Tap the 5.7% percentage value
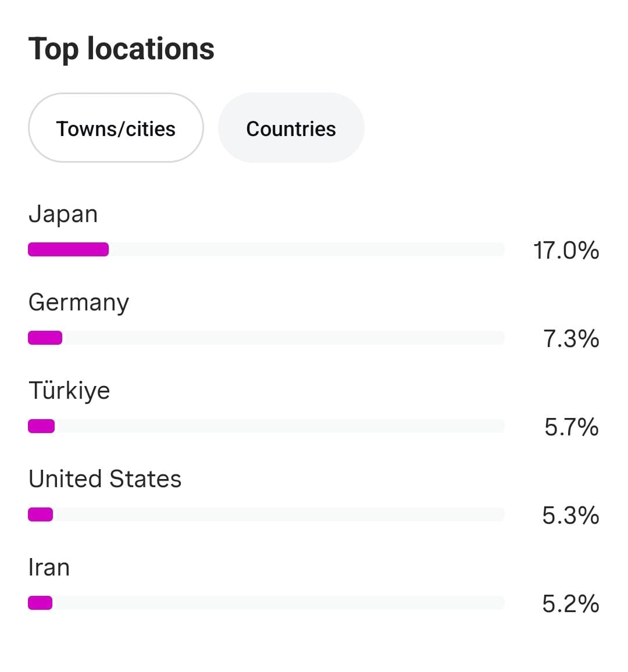This screenshot has width=628, height=672. (x=571, y=427)
